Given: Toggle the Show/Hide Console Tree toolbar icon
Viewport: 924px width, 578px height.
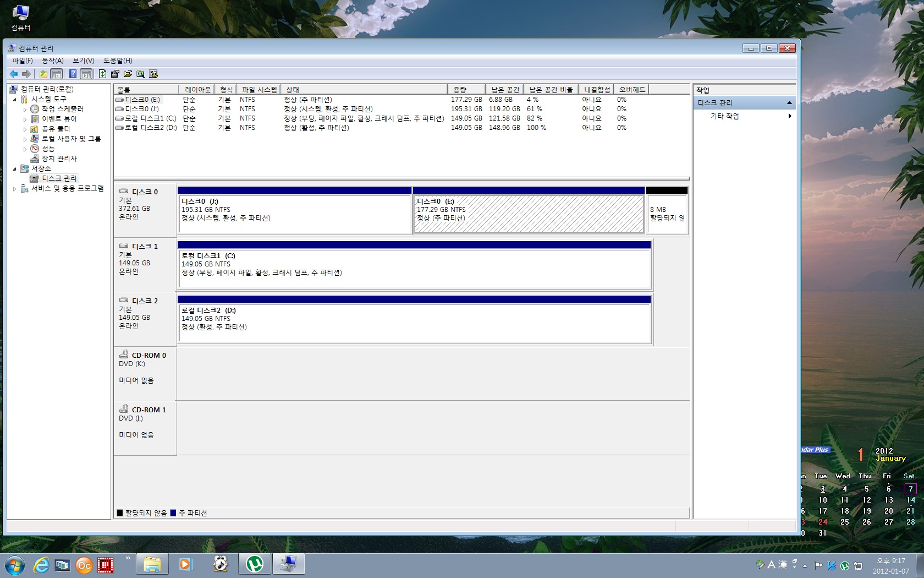Looking at the screenshot, I should click(x=56, y=74).
